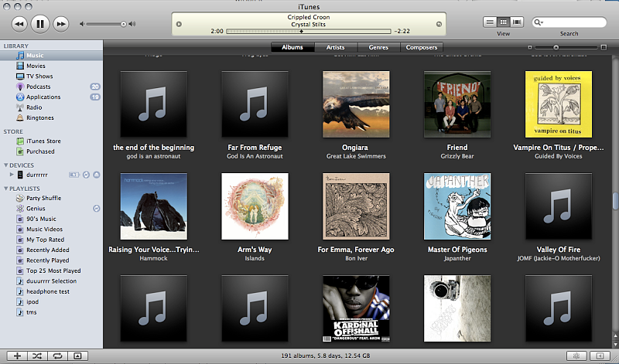Skip back to the previous track
Image resolution: width=619 pixels, height=364 pixels.
[x=19, y=24]
